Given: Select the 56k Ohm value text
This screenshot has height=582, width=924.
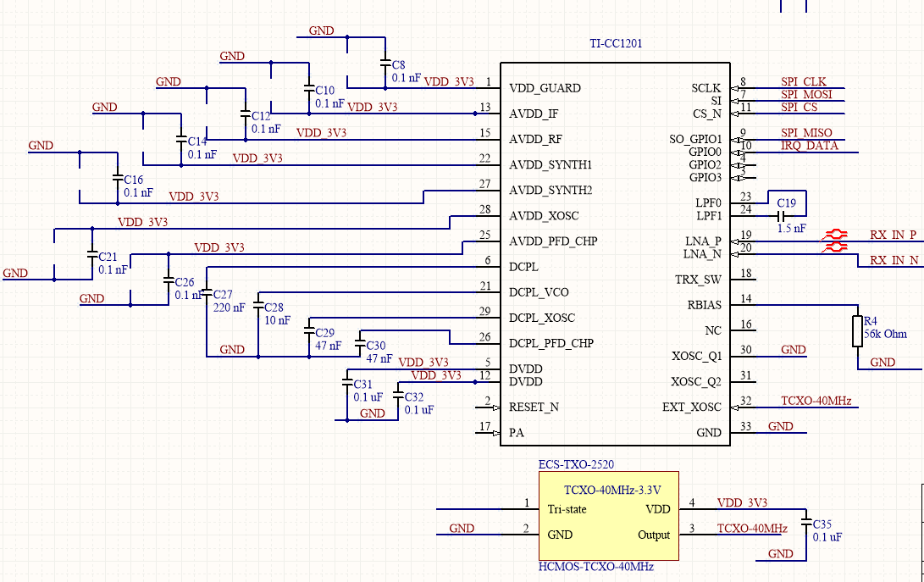Looking at the screenshot, I should 885,334.
